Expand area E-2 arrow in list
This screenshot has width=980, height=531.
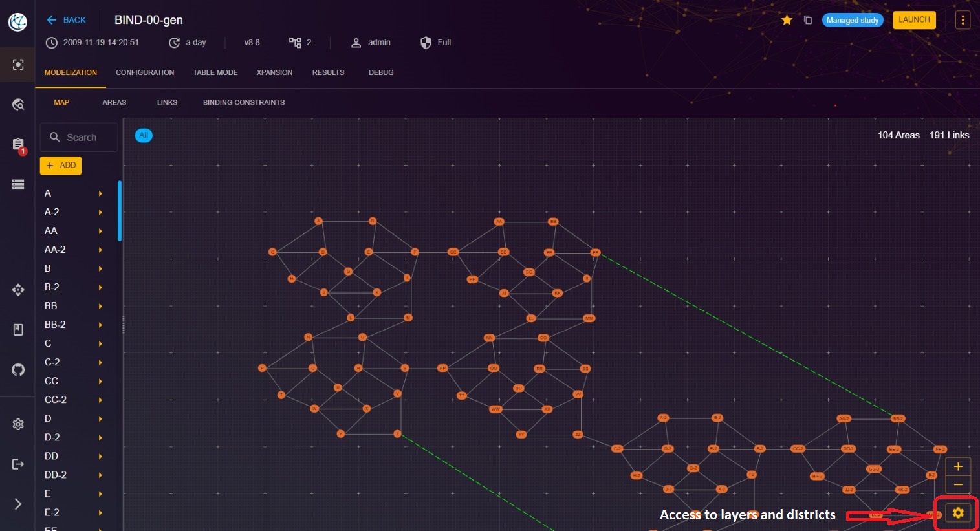point(100,512)
